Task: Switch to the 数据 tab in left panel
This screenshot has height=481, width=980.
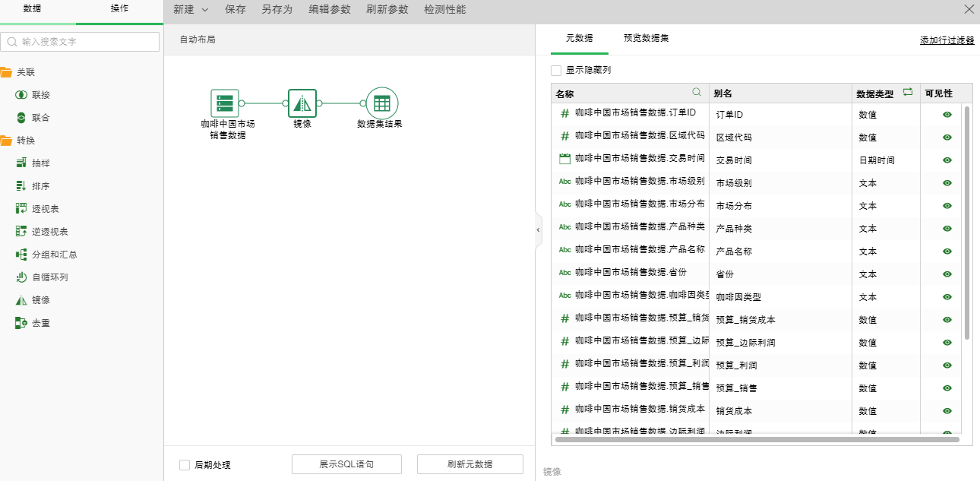Action: [x=32, y=9]
